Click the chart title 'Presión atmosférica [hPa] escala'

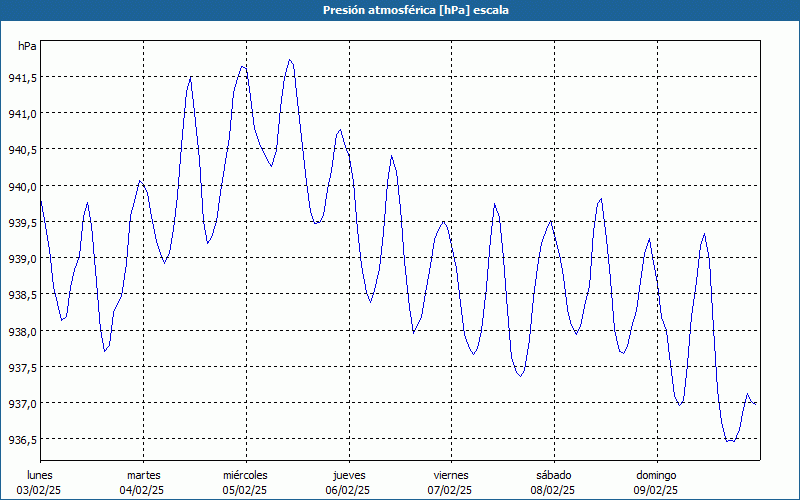pyautogui.click(x=415, y=10)
